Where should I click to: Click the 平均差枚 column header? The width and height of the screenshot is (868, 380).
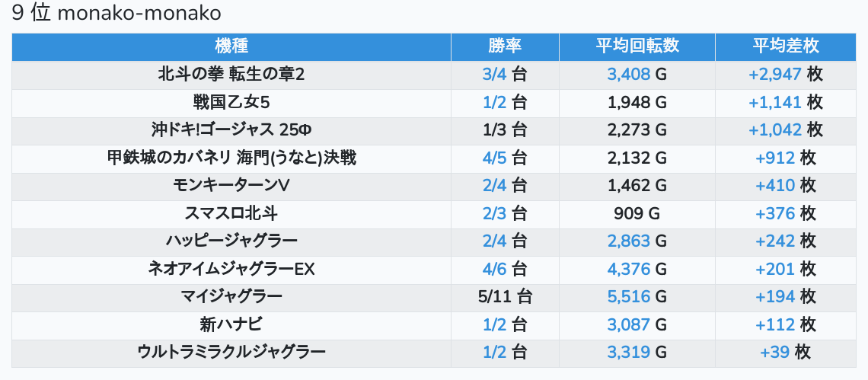click(x=786, y=46)
